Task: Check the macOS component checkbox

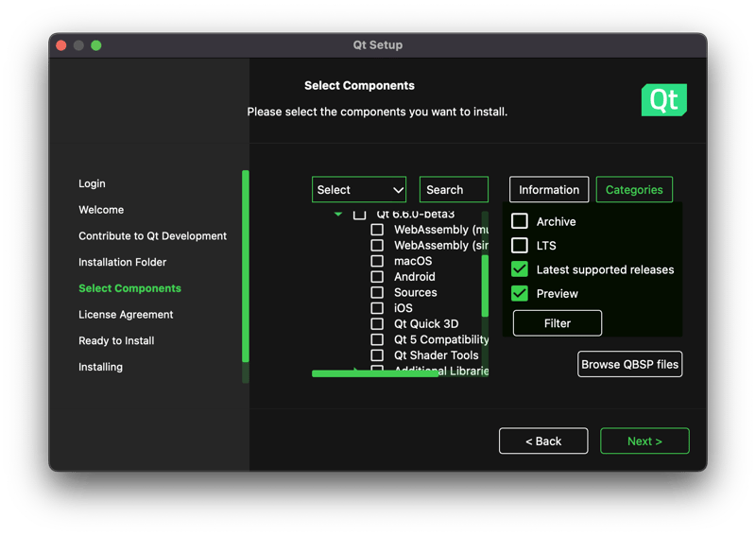Action: click(377, 261)
